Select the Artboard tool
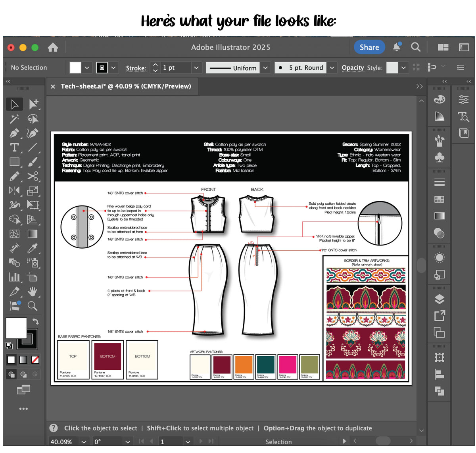The height and width of the screenshot is (453, 476). coord(33,277)
